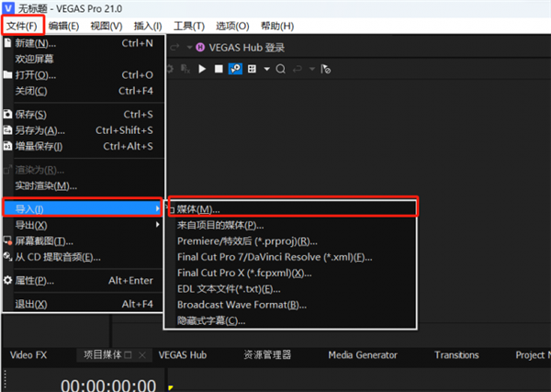The image size is (551, 392).
Task: Select 导入(I) submenu entry
Action: [83, 209]
